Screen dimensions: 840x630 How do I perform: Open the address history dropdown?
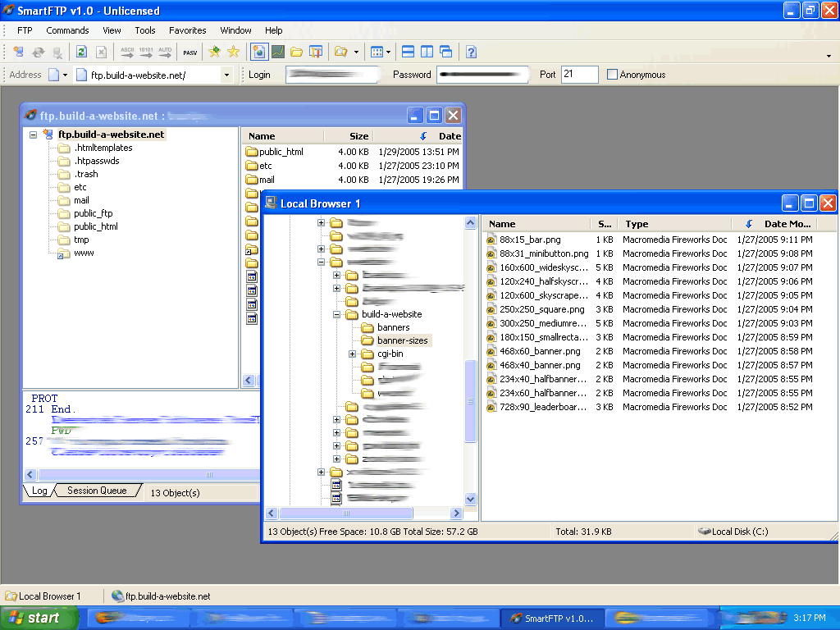tap(226, 75)
